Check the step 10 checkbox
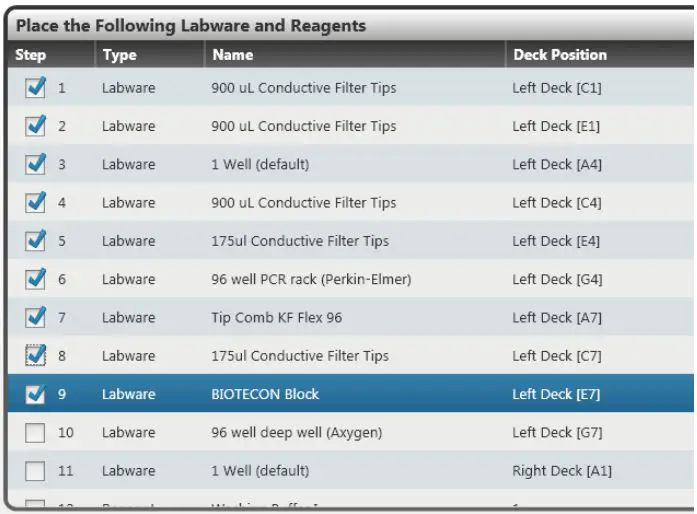The image size is (697, 514). 35,432
